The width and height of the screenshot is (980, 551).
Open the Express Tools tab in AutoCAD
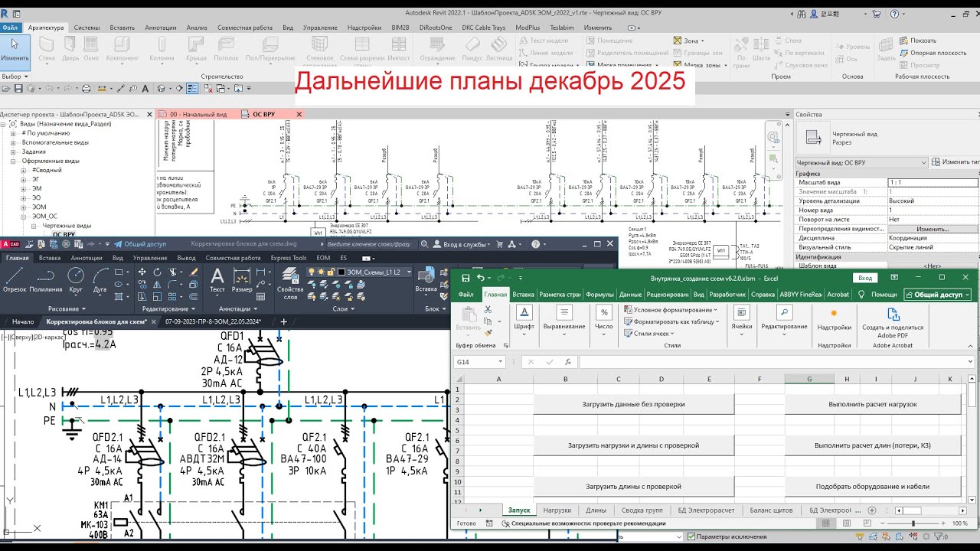pyautogui.click(x=289, y=258)
